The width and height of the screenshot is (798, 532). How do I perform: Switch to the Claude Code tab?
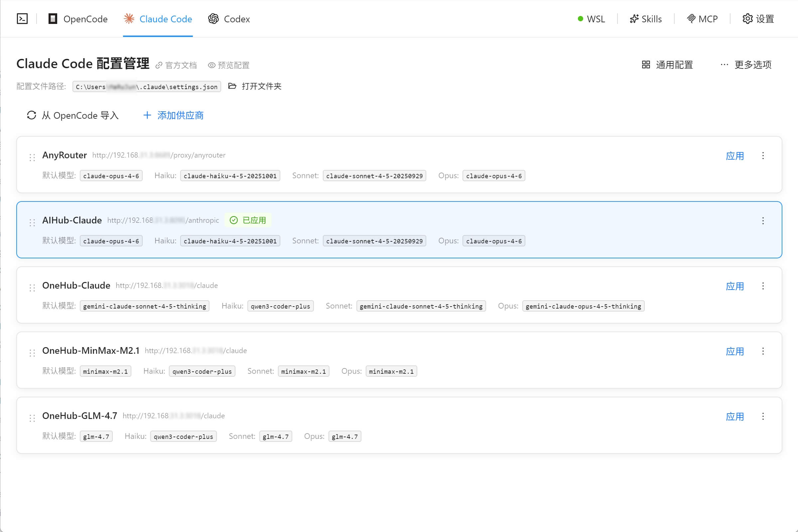(158, 19)
